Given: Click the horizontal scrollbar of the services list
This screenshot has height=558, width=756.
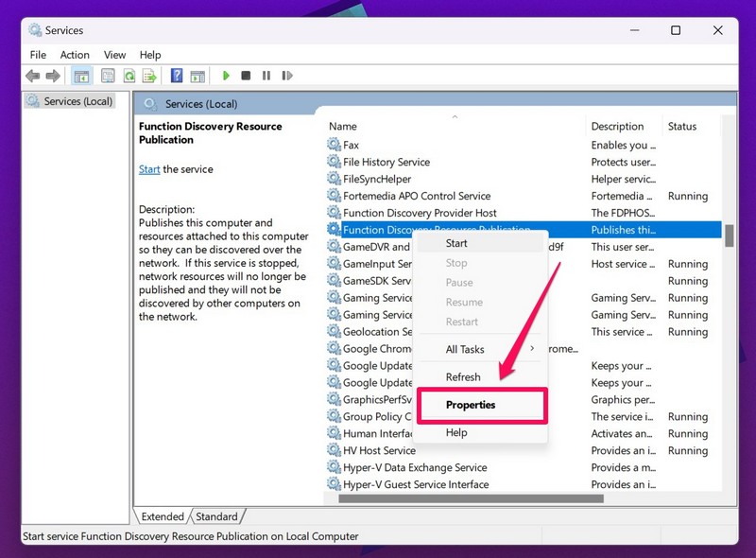Looking at the screenshot, I should [x=471, y=498].
